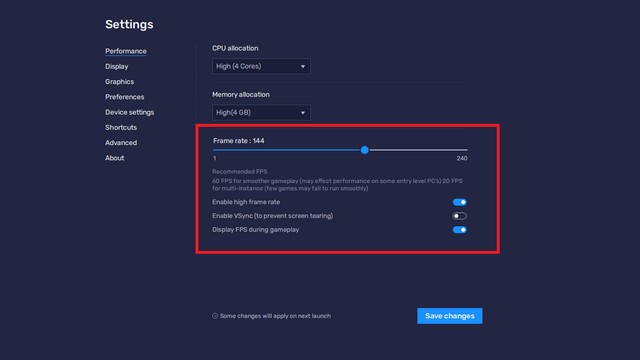Open the About section

[114, 158]
